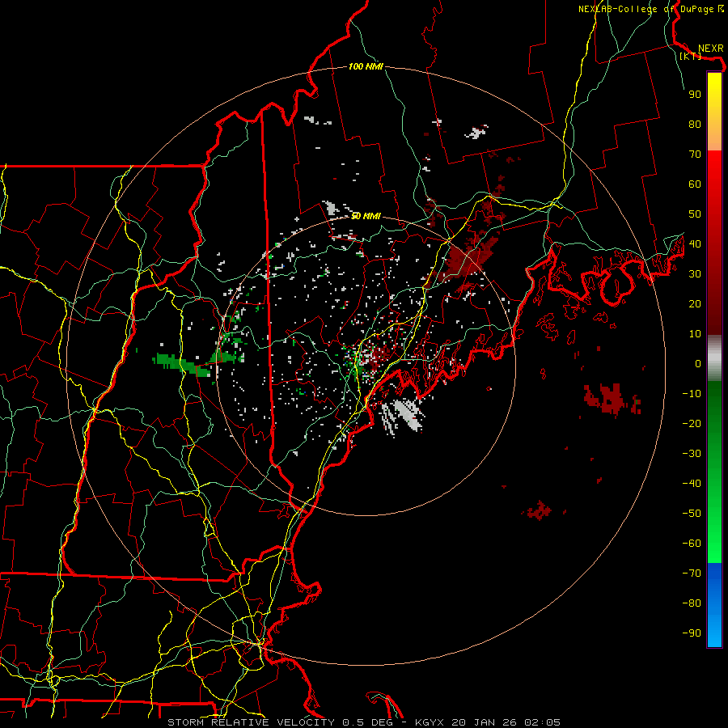Click the positive 90 scale label
The height and width of the screenshot is (728, 728).
(x=695, y=95)
